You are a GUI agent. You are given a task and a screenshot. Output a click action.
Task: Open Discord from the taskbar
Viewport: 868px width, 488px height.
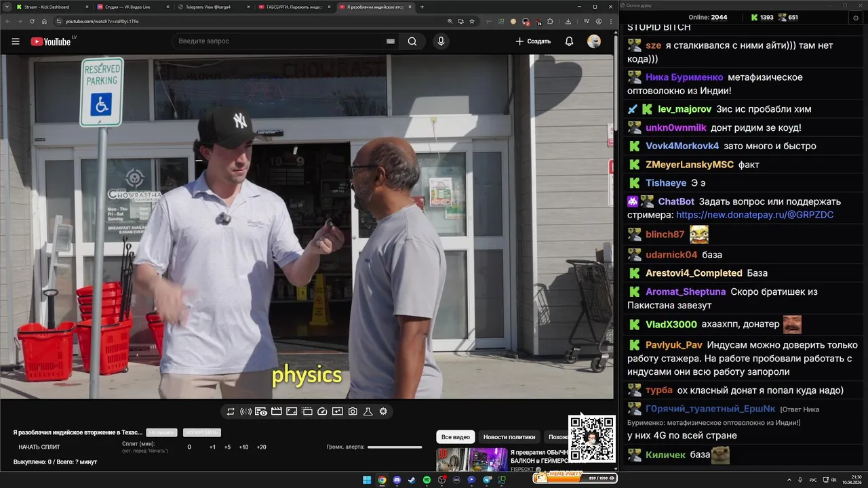point(397,480)
